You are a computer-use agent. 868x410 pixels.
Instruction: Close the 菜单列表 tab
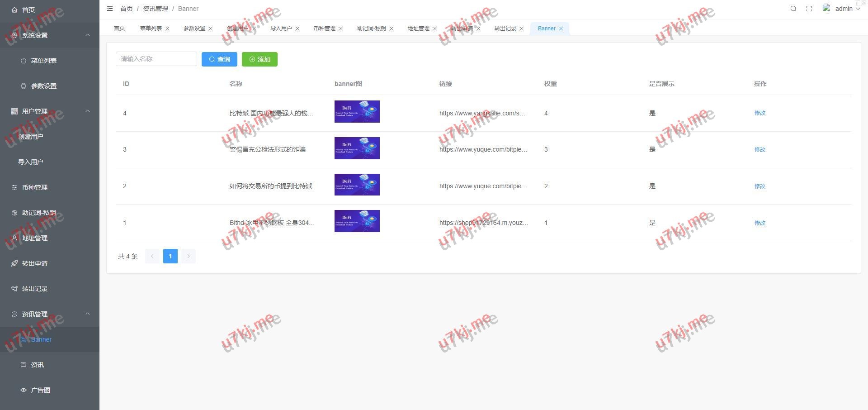coord(167,29)
